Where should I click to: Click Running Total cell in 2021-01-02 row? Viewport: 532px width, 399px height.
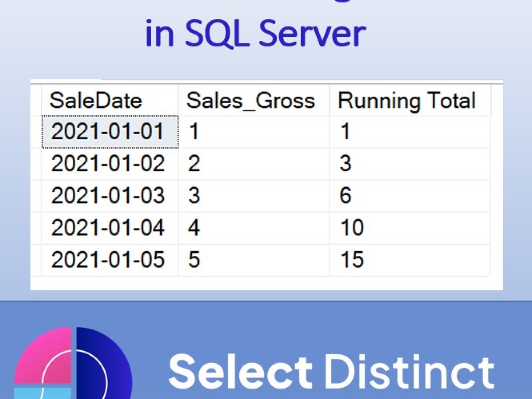tap(410, 164)
